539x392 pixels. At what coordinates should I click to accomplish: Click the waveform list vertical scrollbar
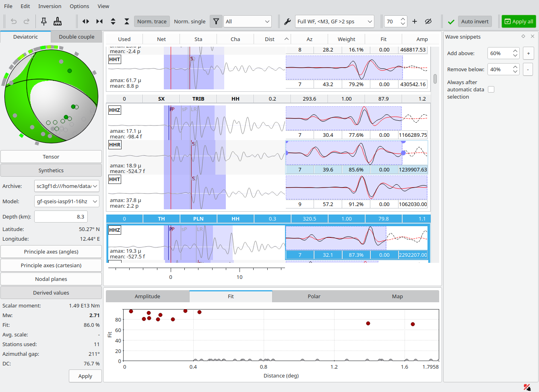435,79
